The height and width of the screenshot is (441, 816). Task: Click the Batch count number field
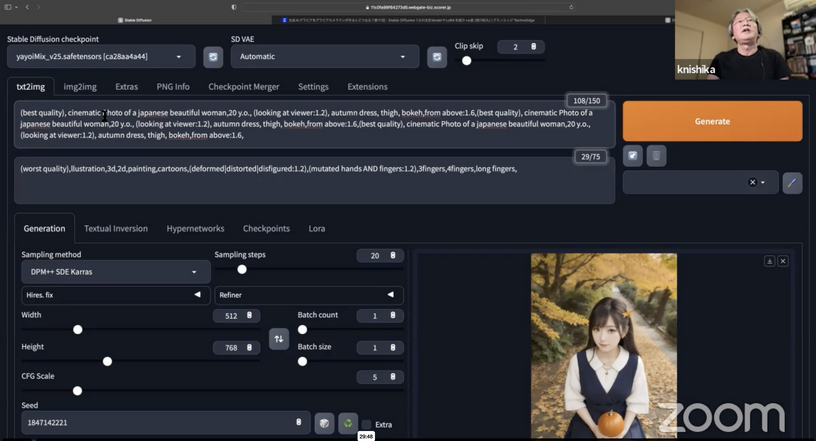click(x=380, y=316)
